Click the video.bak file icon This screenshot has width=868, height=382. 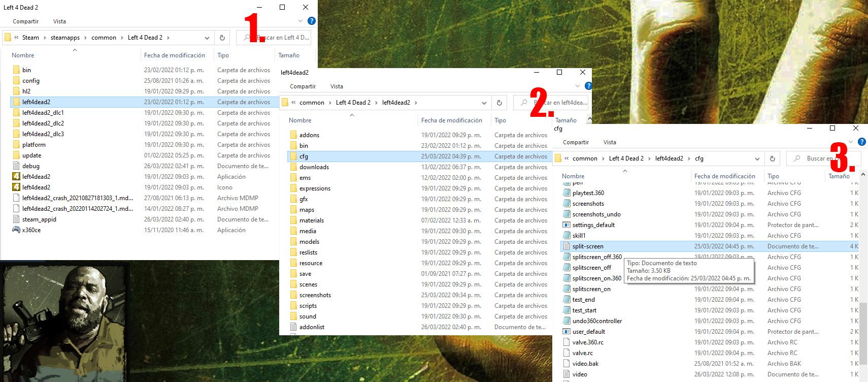(566, 364)
